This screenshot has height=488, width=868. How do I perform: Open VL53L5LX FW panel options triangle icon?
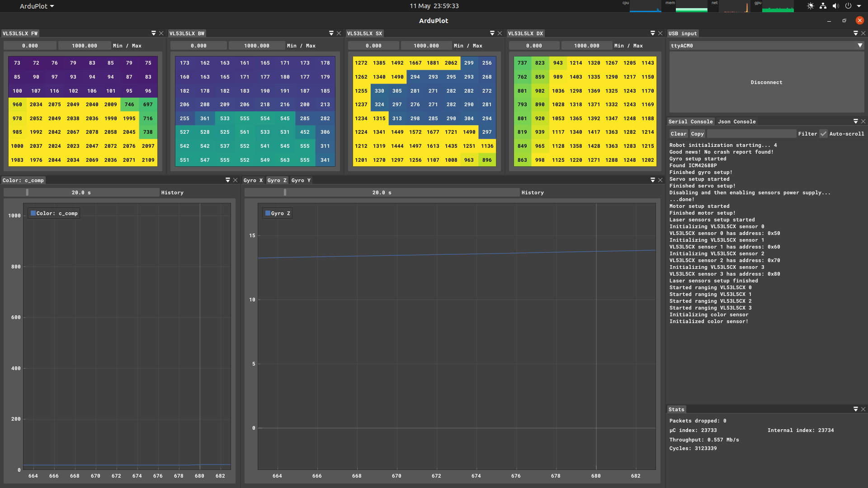(x=154, y=33)
